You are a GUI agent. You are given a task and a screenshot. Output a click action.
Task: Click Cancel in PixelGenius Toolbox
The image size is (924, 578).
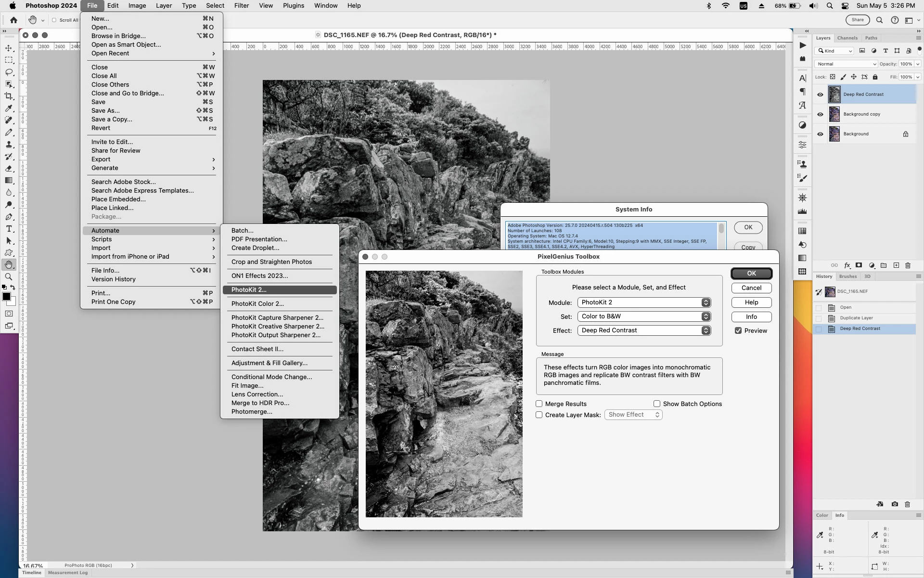(751, 288)
